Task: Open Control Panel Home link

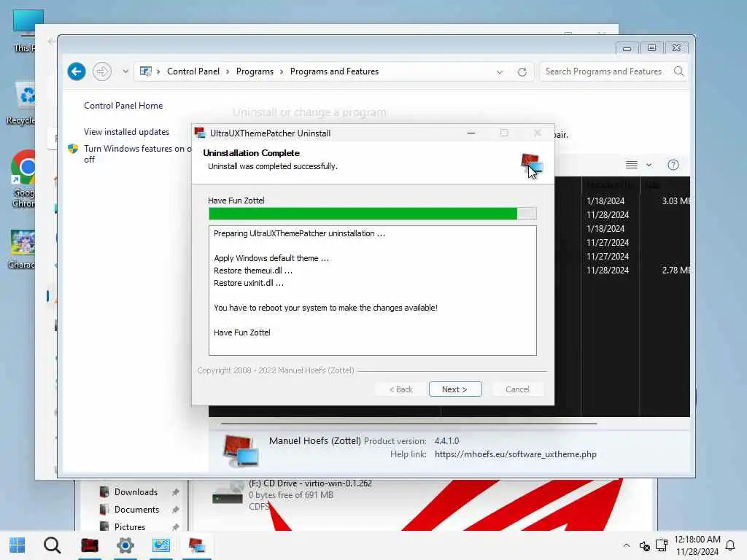Action: [123, 106]
